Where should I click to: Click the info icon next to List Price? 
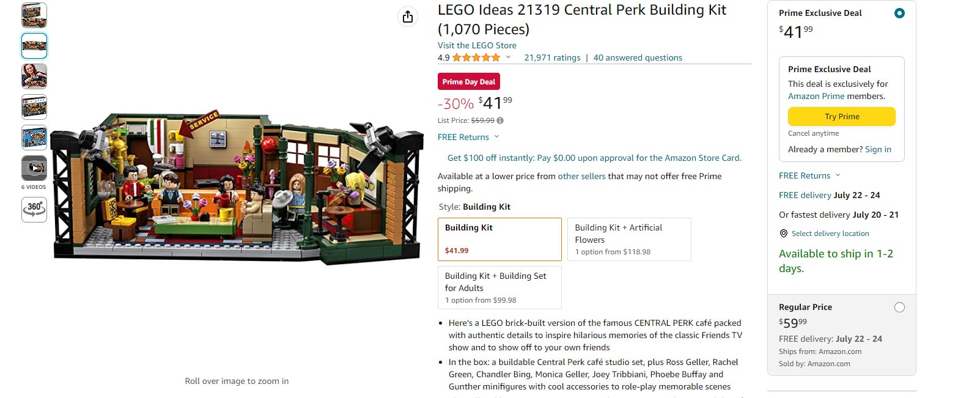click(499, 120)
